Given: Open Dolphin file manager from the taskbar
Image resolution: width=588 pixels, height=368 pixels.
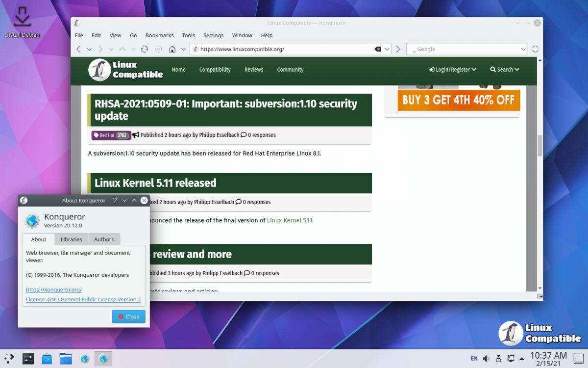Looking at the screenshot, I should 66,359.
